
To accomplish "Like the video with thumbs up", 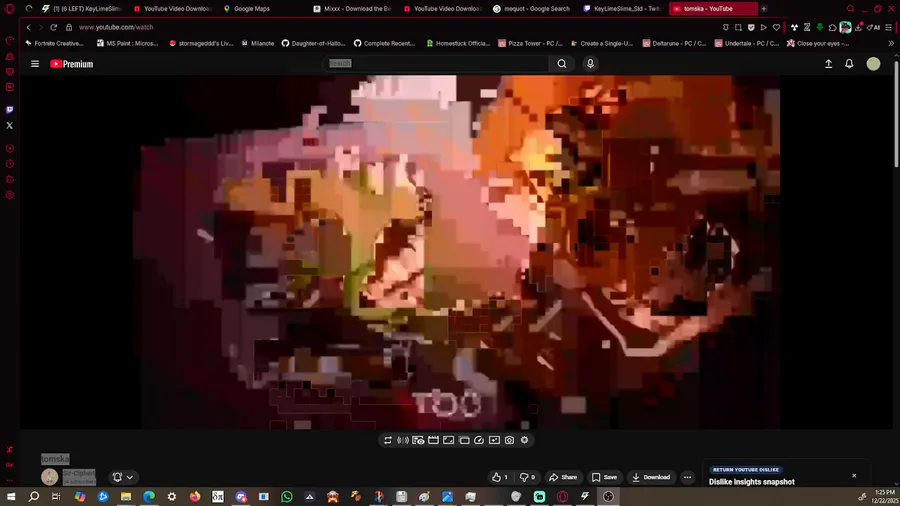I will pos(500,477).
